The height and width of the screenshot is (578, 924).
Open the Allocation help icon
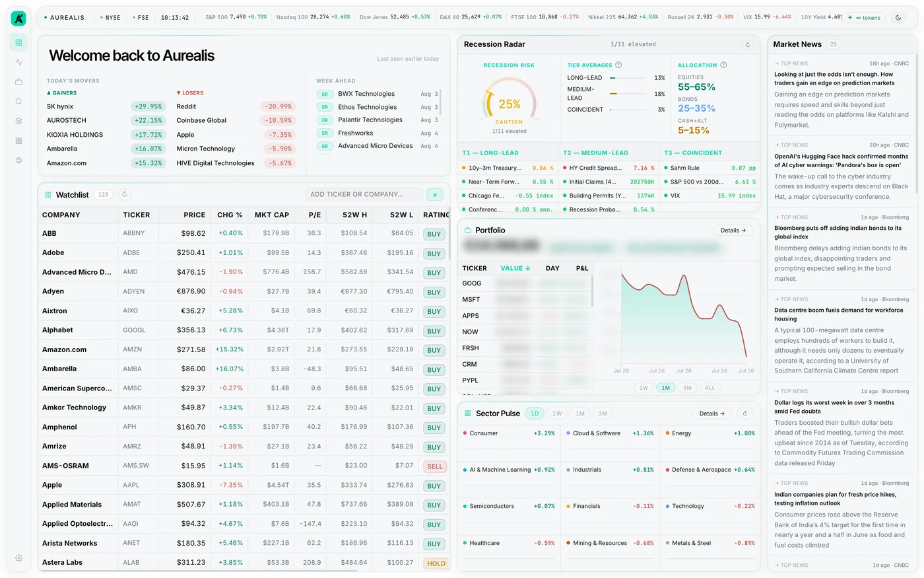[x=723, y=65]
